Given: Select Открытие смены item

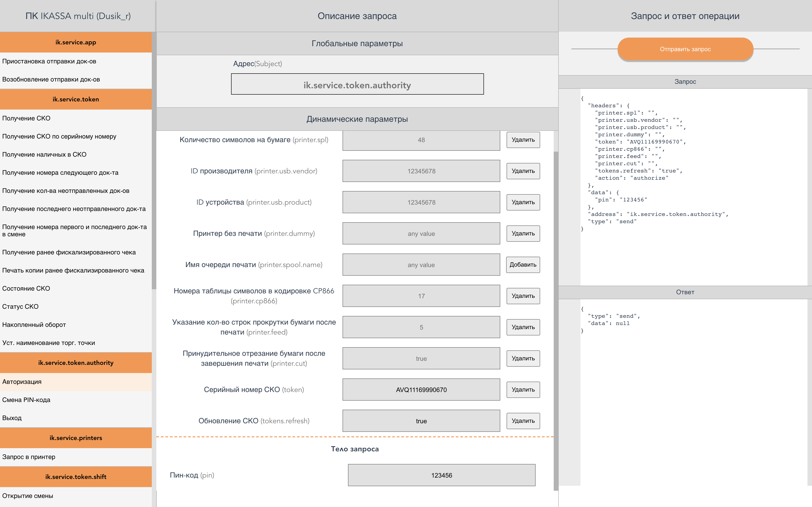Looking at the screenshot, I should pos(27,496).
